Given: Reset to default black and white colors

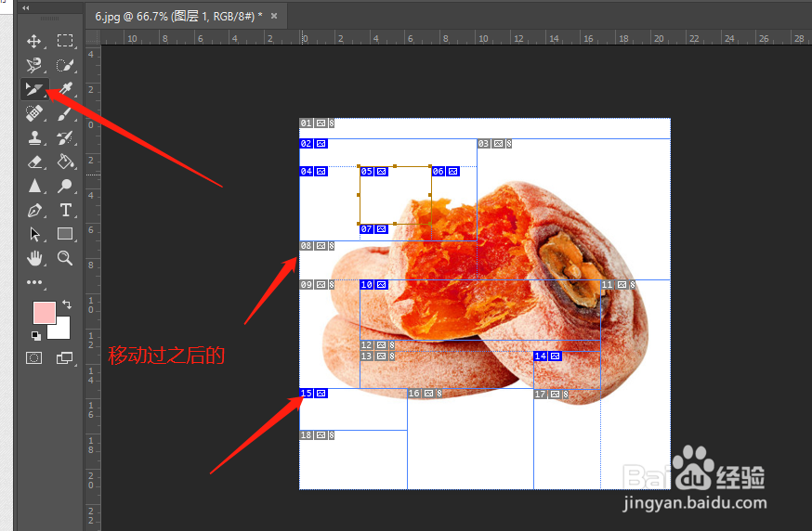Looking at the screenshot, I should point(35,336).
